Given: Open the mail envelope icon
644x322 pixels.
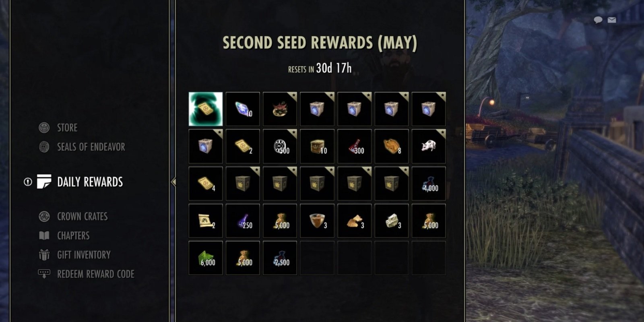Looking at the screenshot, I should pos(612,20).
